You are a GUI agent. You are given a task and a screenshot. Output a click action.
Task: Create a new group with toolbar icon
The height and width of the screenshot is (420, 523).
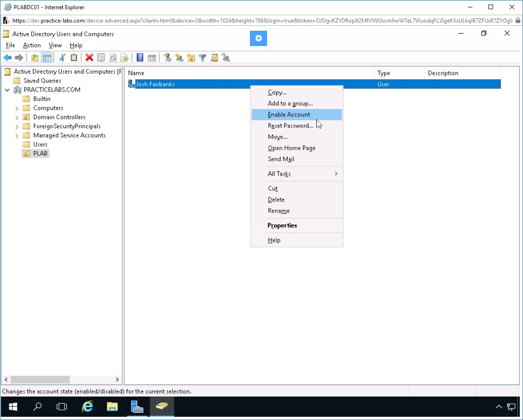pos(179,58)
